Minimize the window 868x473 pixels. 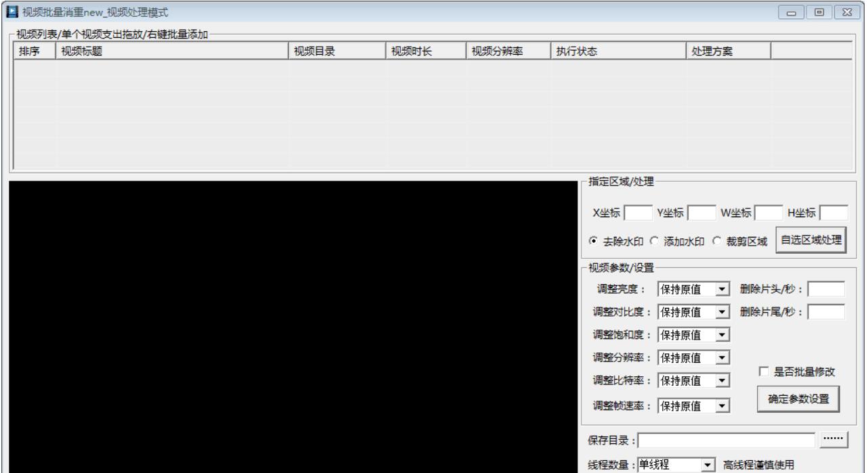(791, 12)
